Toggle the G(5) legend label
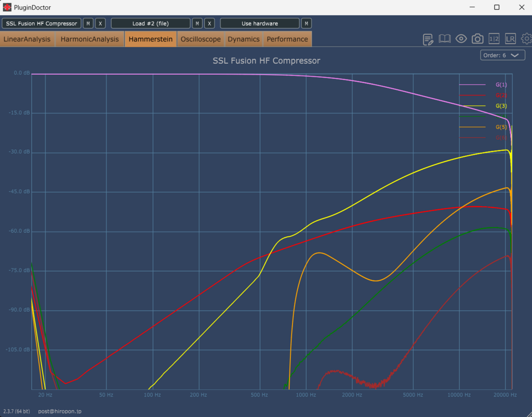The image size is (532, 417). [x=501, y=127]
